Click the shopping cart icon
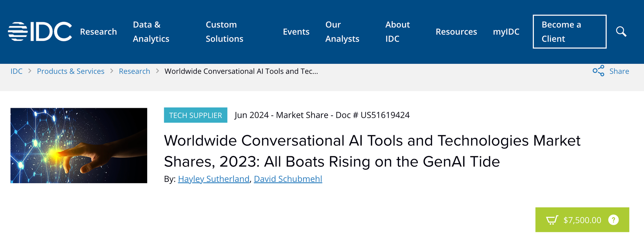The height and width of the screenshot is (247, 644). pyautogui.click(x=552, y=220)
